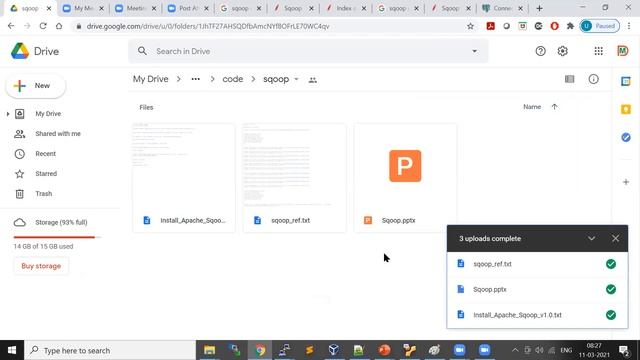Viewport: 640px width, 360px height.
Task: Open the Chrome home page button
Action: pyautogui.click(x=59, y=26)
